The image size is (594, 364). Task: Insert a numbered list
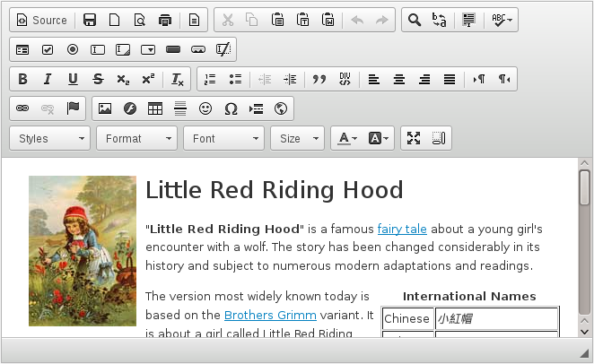[210, 79]
